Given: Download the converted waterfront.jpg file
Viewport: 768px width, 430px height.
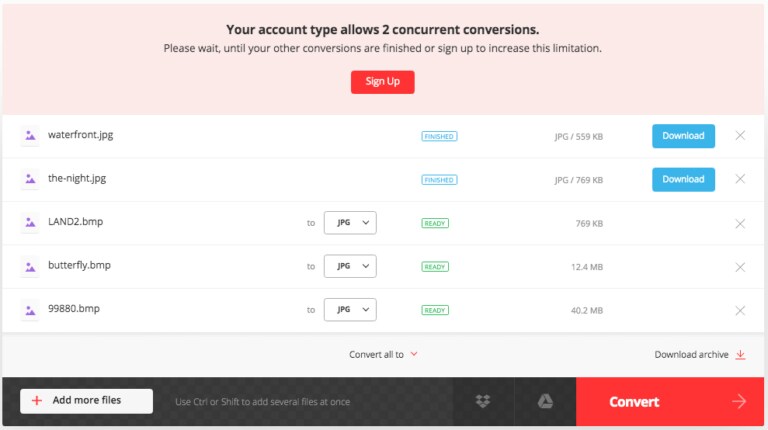Looking at the screenshot, I should pyautogui.click(x=683, y=136).
